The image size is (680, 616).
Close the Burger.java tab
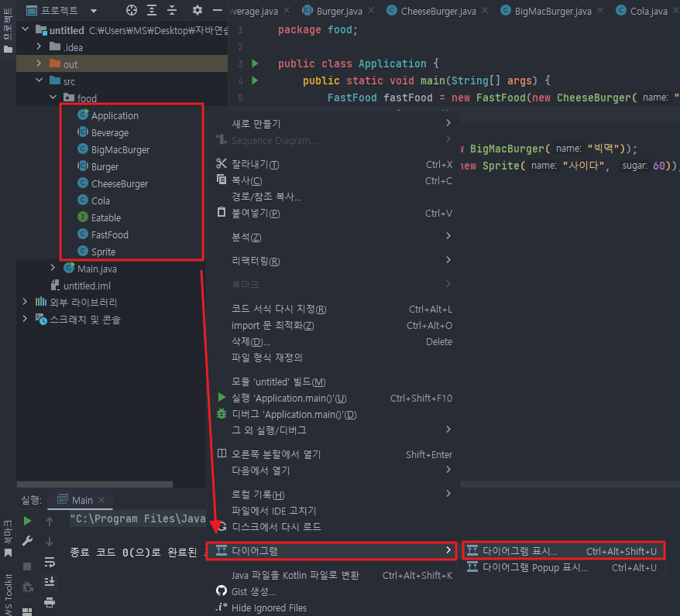pos(371,10)
